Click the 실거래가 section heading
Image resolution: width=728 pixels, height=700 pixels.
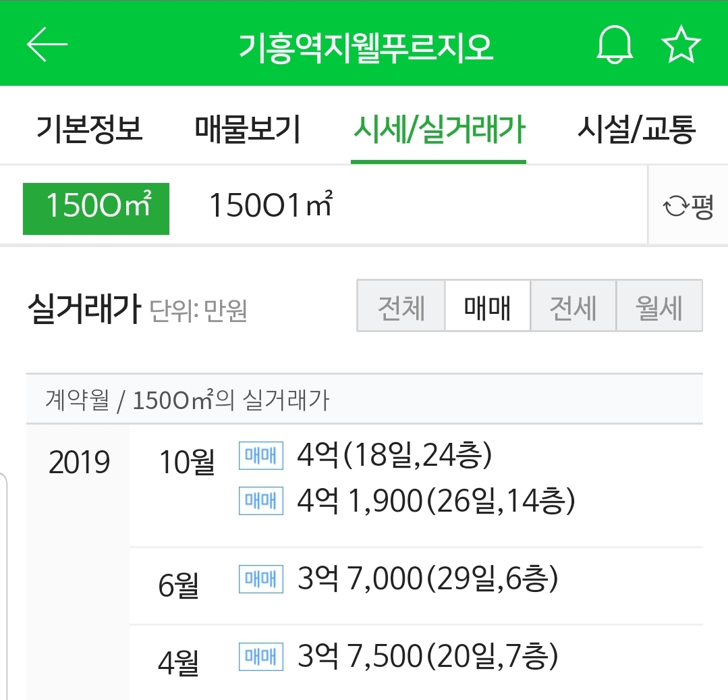coord(84,308)
